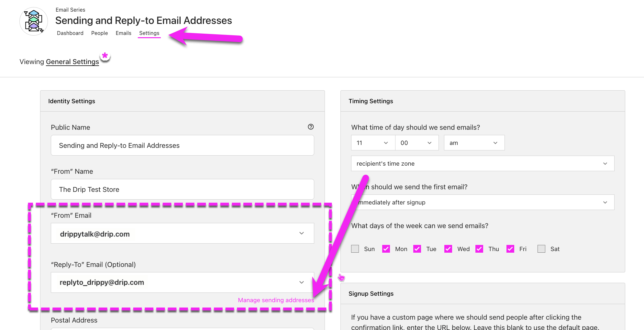Switch to the People tab
Viewport: 644px width, 330px height.
99,33
